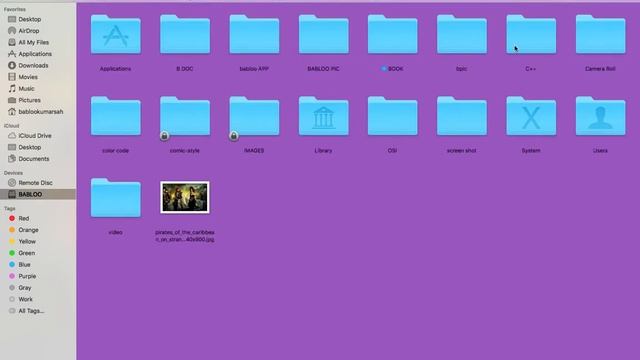Image resolution: width=640 pixels, height=360 pixels.
Task: Open the bpic folder
Action: (x=462, y=35)
